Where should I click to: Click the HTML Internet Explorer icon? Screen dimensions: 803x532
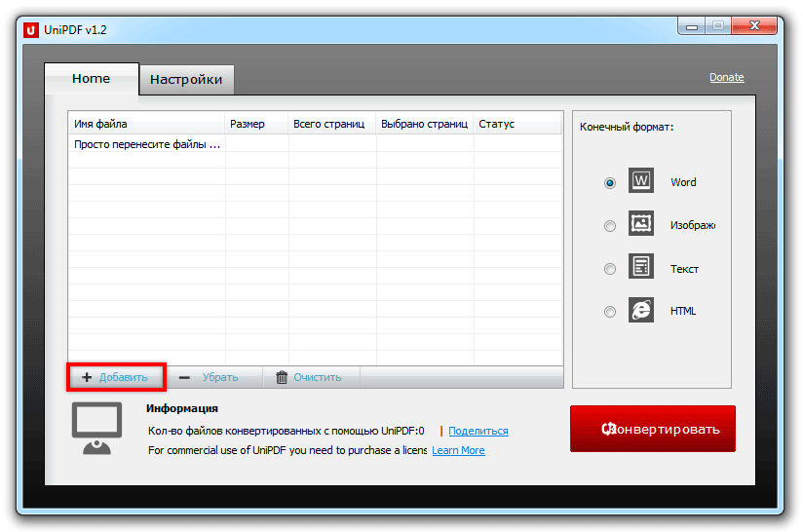tap(640, 310)
